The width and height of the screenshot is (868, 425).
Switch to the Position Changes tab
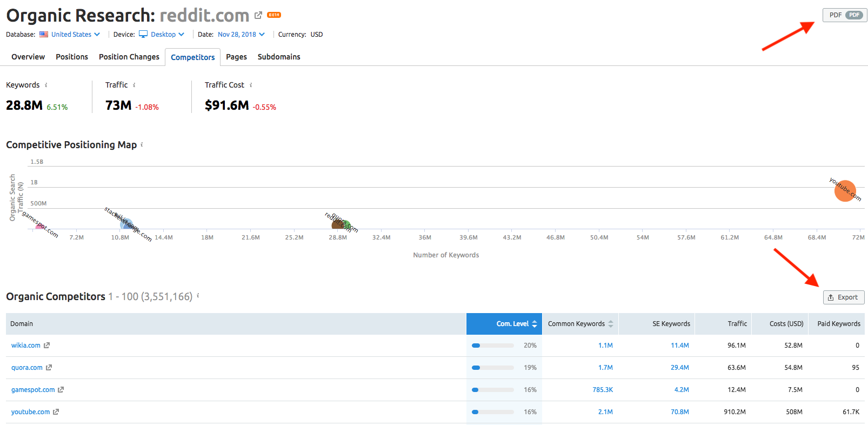[129, 57]
